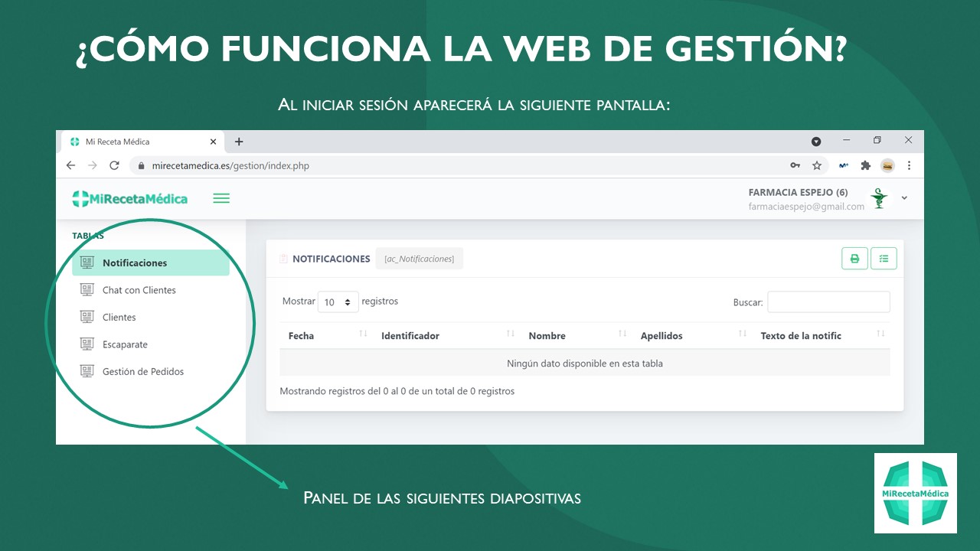
Task: Sort the table by Fecha column
Action: pyautogui.click(x=302, y=336)
